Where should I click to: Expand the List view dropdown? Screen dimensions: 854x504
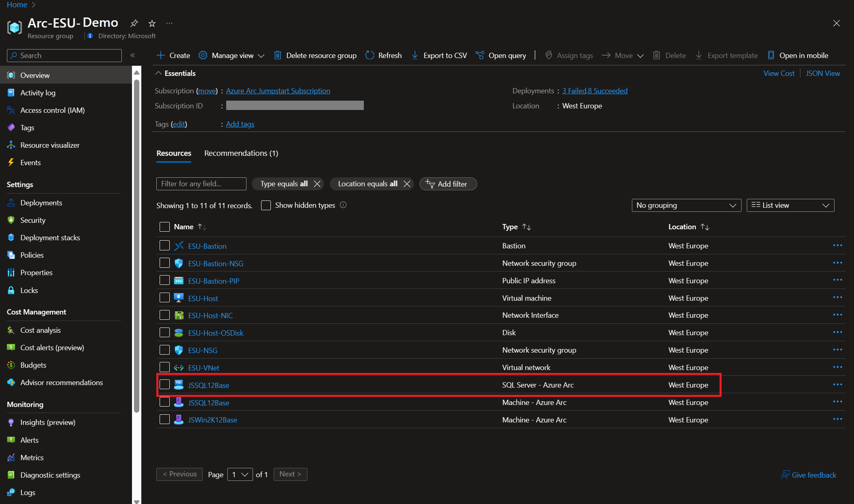pos(790,205)
